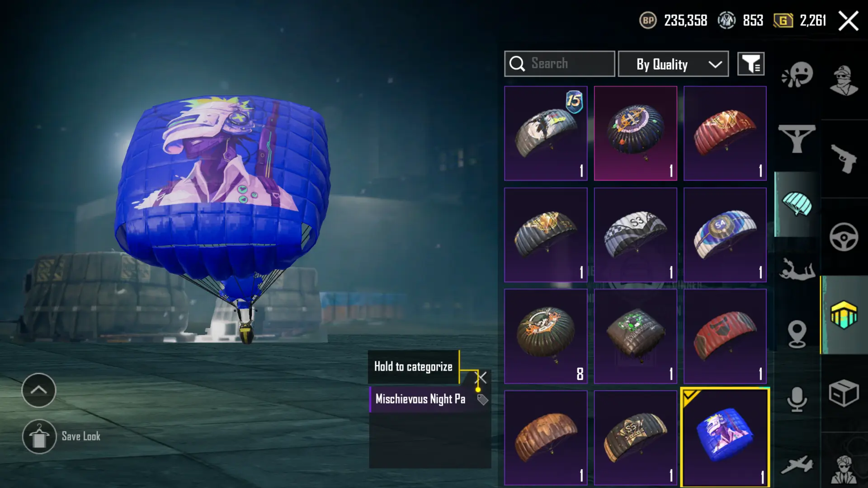The image size is (868, 488).
Task: Open the emote category icon
Action: tap(797, 75)
